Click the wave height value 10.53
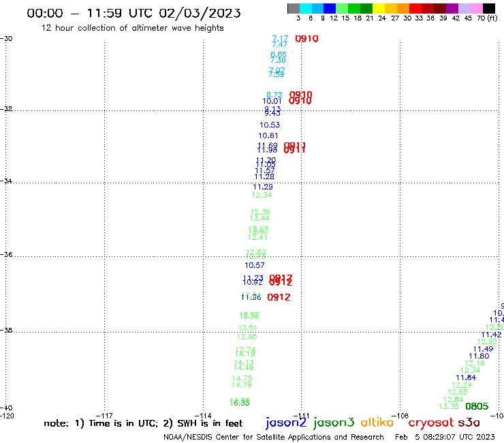504x443 pixels. (270, 125)
